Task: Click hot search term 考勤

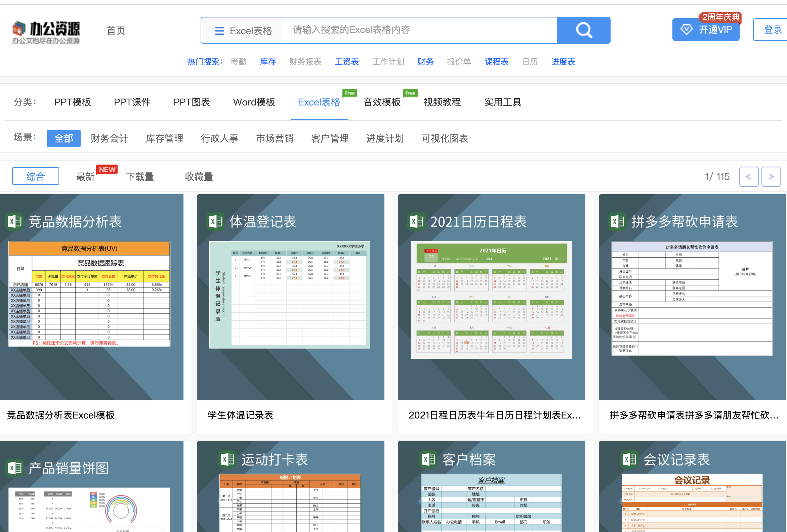Action: [x=238, y=61]
